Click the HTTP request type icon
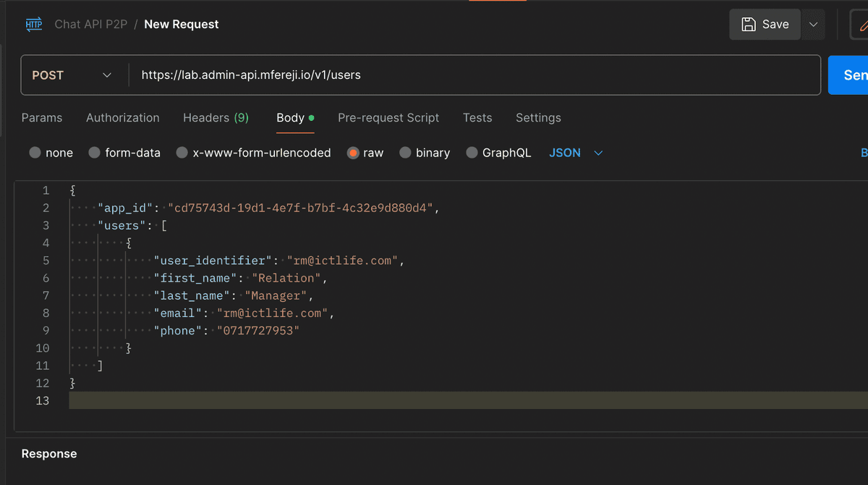Screen dimensions: 868x485 [x=33, y=24]
